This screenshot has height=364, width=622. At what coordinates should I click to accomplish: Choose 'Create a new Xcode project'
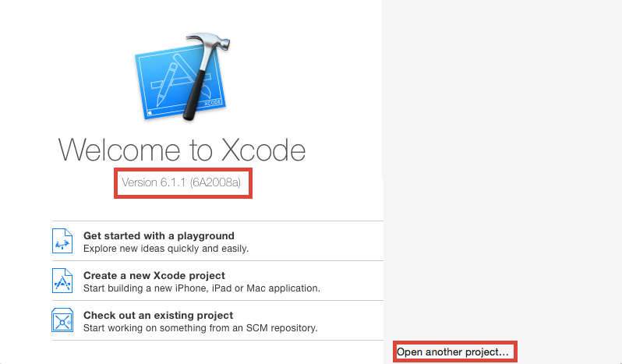(x=154, y=275)
